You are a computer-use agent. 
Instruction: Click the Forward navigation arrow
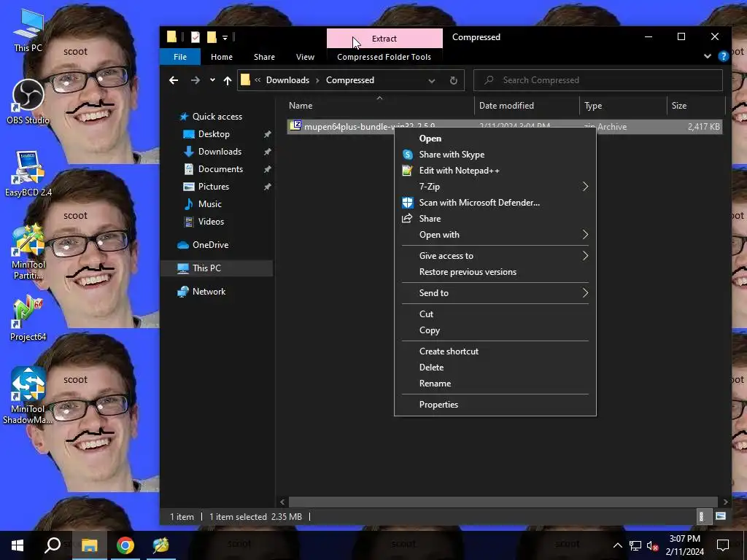point(196,80)
